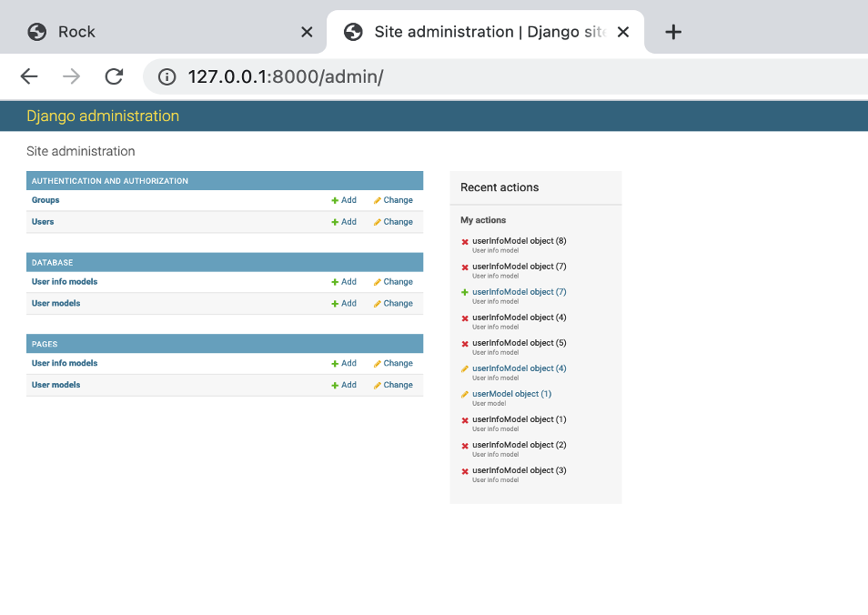Click the Add icon for User info models under DATABASE

[334, 282]
